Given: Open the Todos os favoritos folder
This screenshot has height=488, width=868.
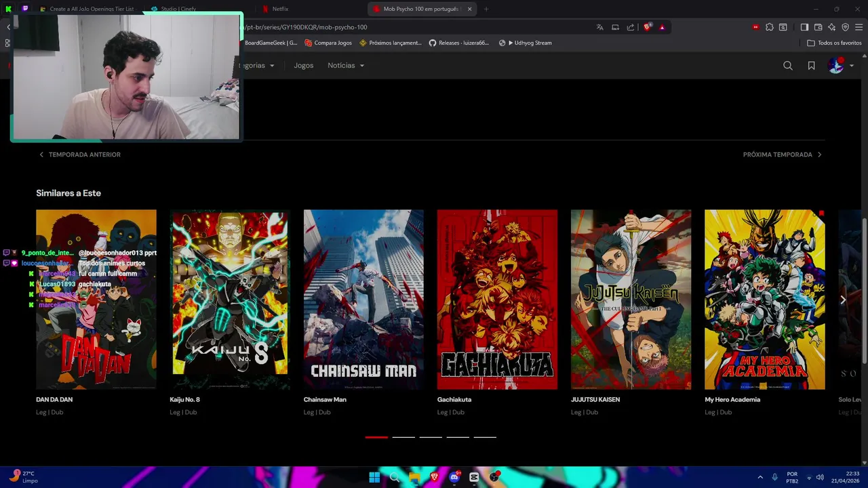Looking at the screenshot, I should coord(834,43).
